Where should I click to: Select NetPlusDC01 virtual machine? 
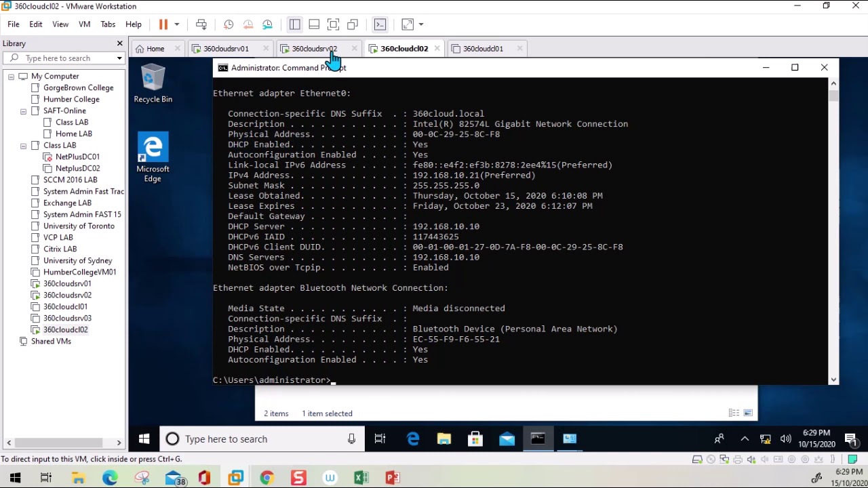[77, 157]
